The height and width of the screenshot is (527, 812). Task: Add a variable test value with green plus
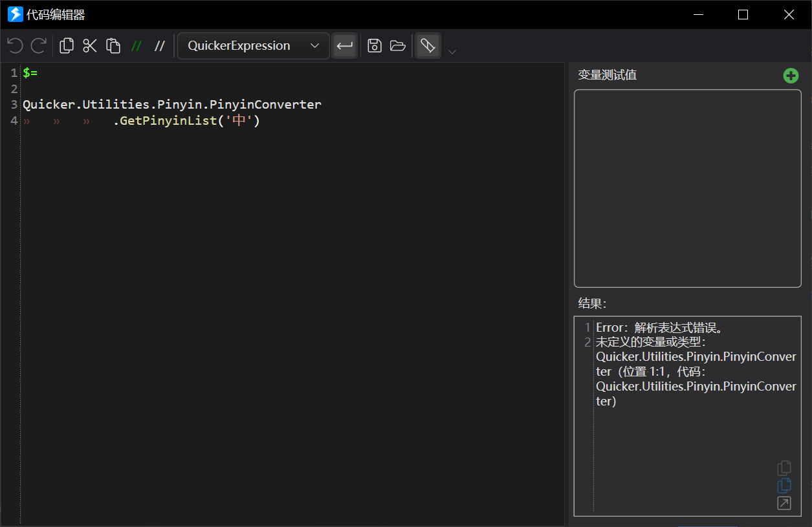tap(791, 76)
